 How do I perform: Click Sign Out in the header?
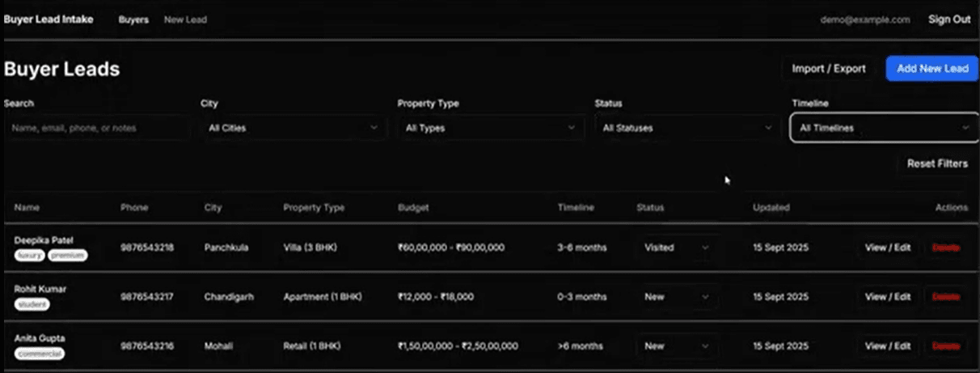948,19
